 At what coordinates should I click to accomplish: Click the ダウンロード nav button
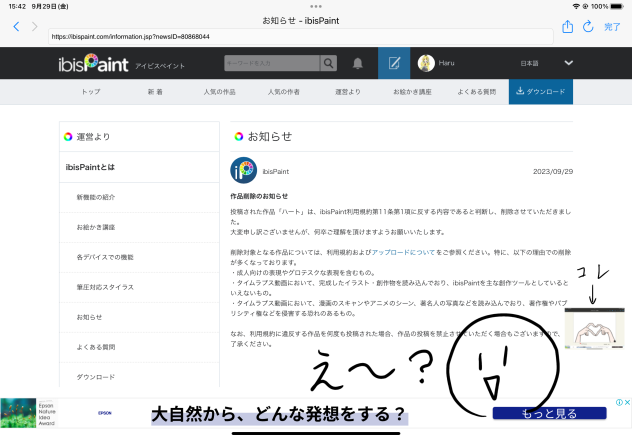[541, 92]
